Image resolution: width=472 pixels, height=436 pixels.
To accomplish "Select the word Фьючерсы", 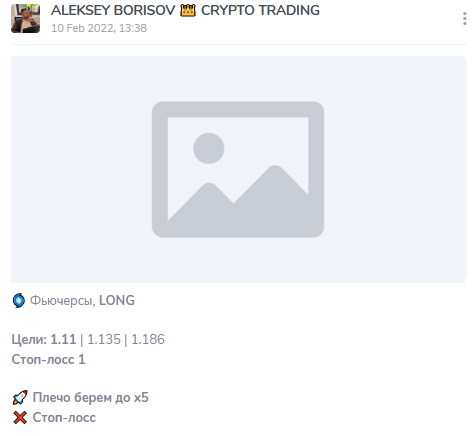I will (63, 301).
